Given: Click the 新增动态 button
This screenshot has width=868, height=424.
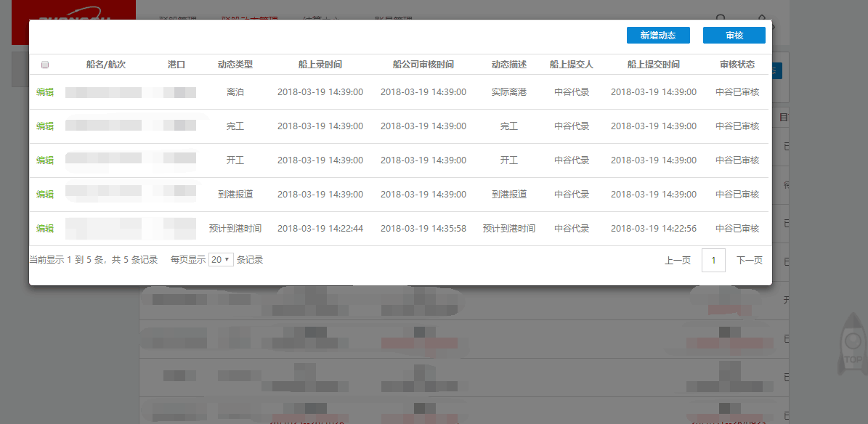Looking at the screenshot, I should click(658, 35).
